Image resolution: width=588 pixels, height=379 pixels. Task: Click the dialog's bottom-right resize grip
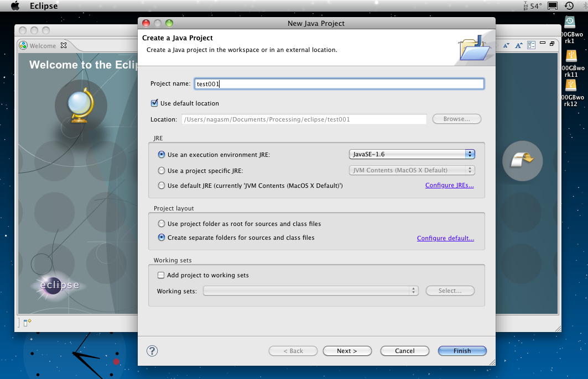tap(492, 362)
